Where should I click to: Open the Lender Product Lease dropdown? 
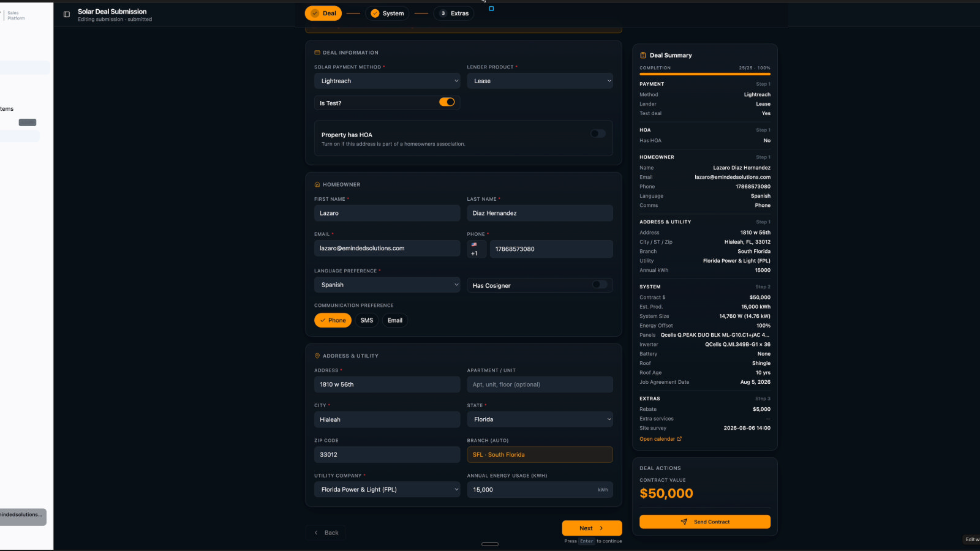(x=540, y=81)
